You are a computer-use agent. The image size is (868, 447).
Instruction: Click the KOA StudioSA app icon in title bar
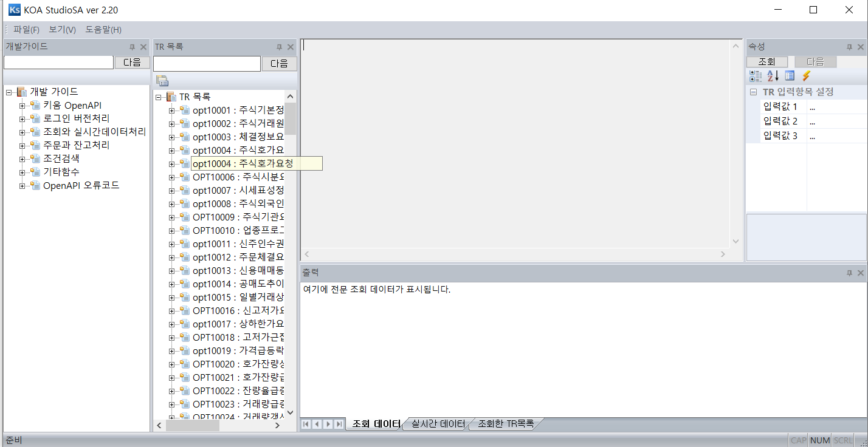point(13,10)
